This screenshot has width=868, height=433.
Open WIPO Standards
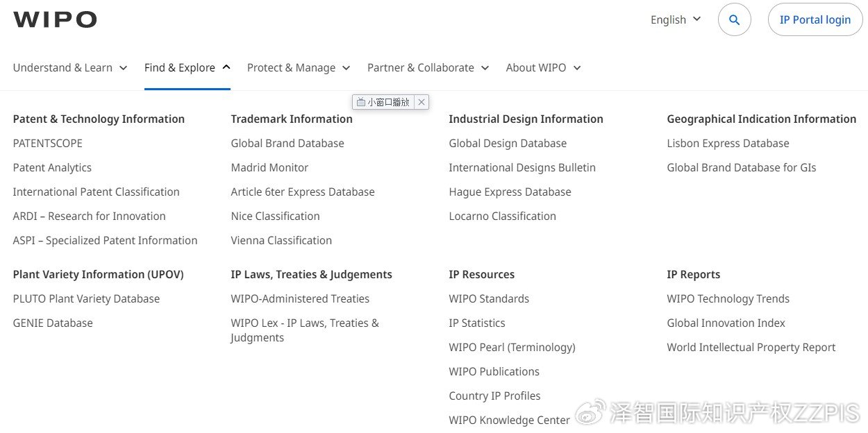489,298
